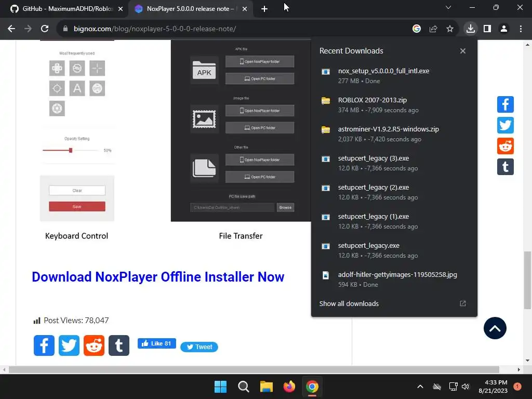The width and height of the screenshot is (532, 399).
Task: Open a new browser tab
Action: (x=264, y=9)
